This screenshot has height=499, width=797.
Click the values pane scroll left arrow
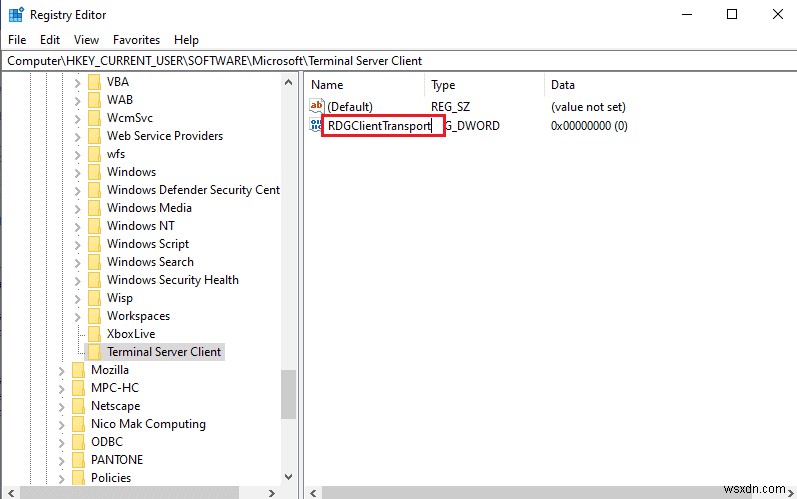click(313, 493)
